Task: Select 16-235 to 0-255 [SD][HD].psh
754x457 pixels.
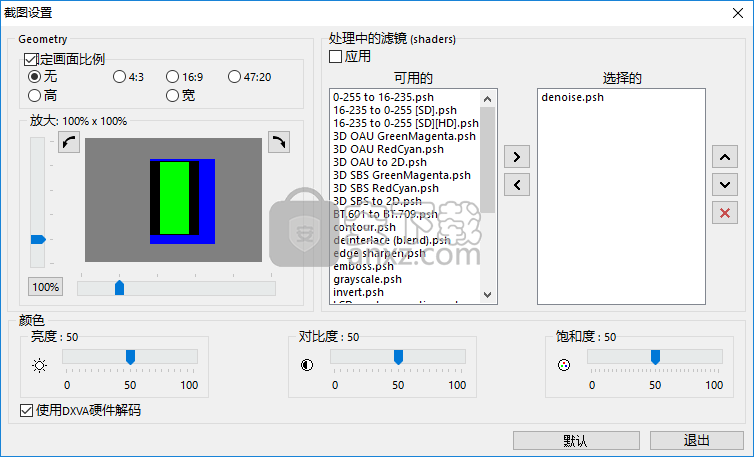Action: click(406, 123)
